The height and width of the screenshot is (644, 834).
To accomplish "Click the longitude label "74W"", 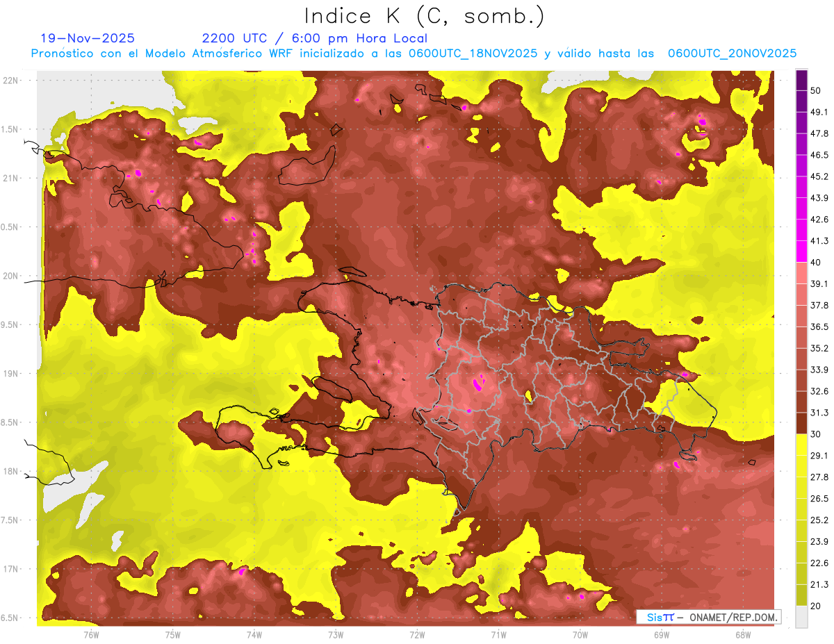I will tap(254, 634).
